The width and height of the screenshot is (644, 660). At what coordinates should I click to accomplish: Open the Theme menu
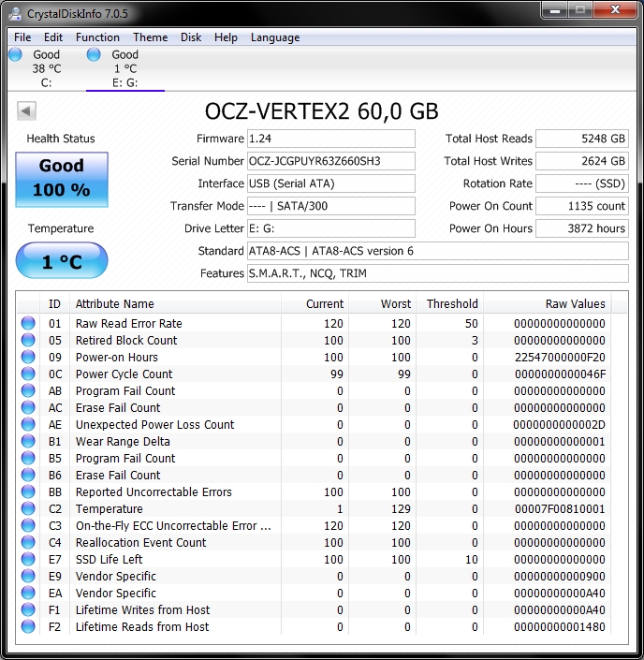[x=151, y=37]
